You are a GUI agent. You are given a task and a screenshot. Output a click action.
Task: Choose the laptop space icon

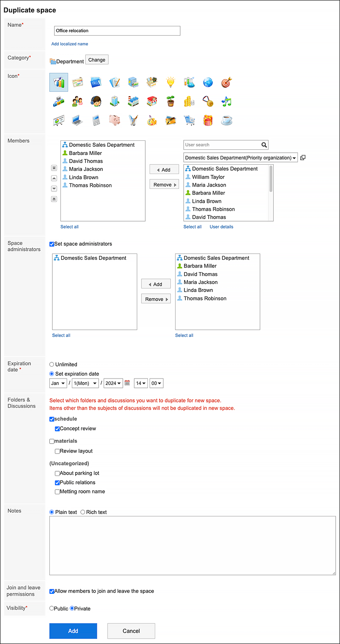pos(77,120)
